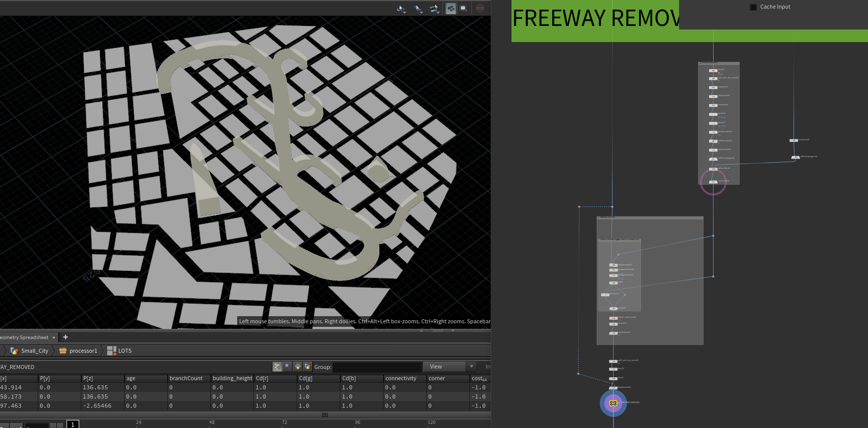Click the tumble view selection tool icon
Viewport: 868px width, 428px height.
(x=401, y=9)
